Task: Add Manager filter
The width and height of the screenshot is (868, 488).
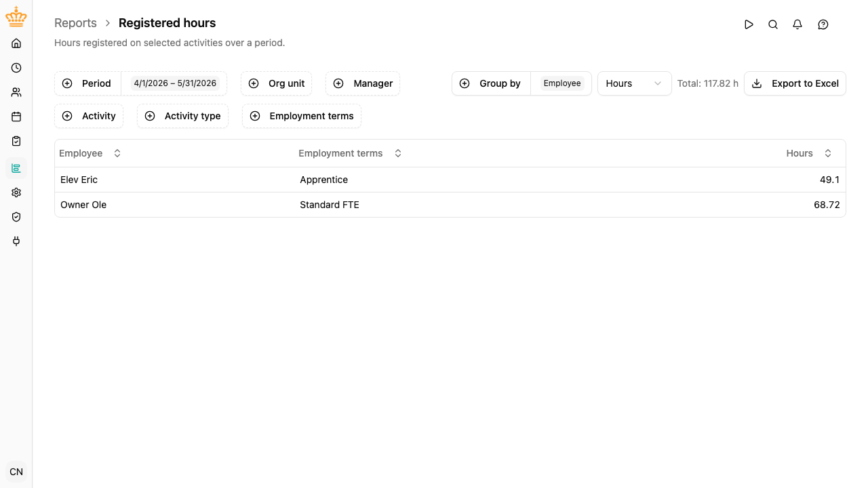Action: [363, 83]
